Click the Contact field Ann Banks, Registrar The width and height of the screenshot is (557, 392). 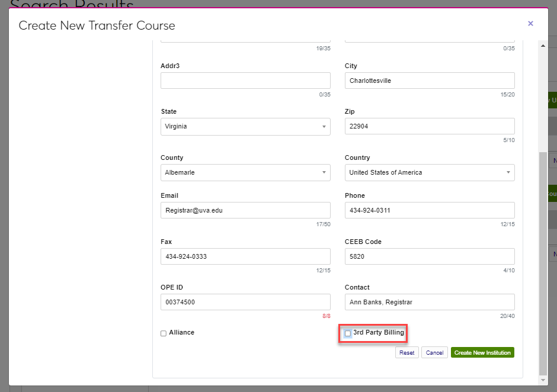(x=430, y=302)
